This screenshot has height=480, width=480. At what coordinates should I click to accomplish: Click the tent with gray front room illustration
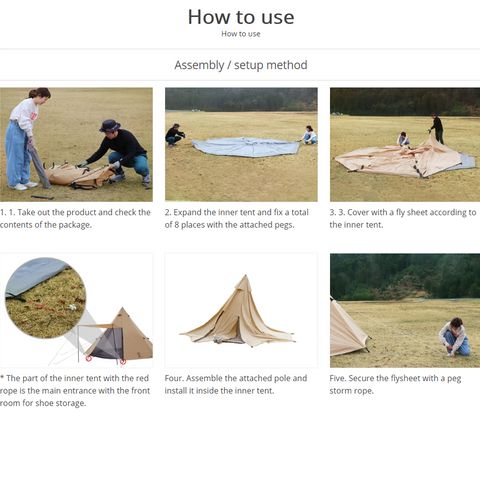115,337
